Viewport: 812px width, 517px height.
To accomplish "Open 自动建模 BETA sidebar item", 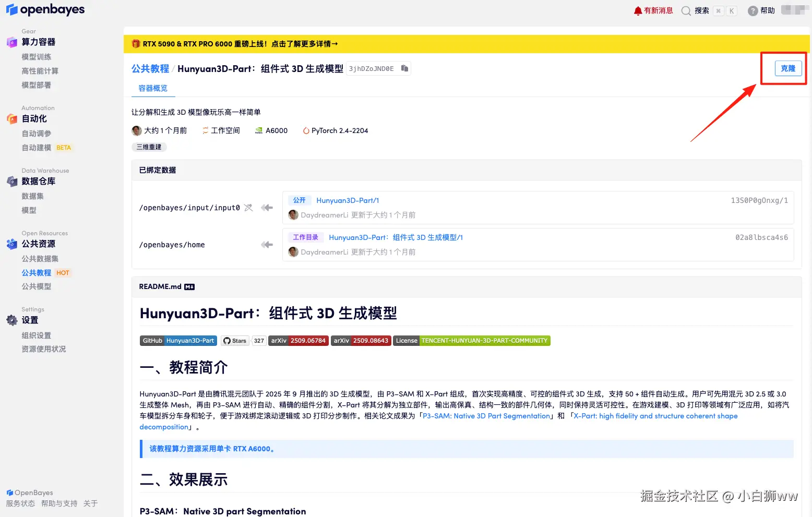I will (46, 148).
